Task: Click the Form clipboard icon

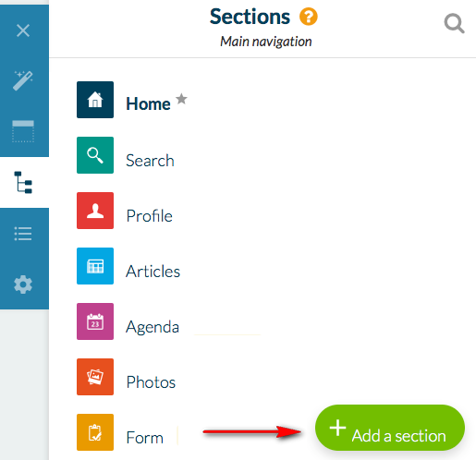Action: [x=95, y=432]
